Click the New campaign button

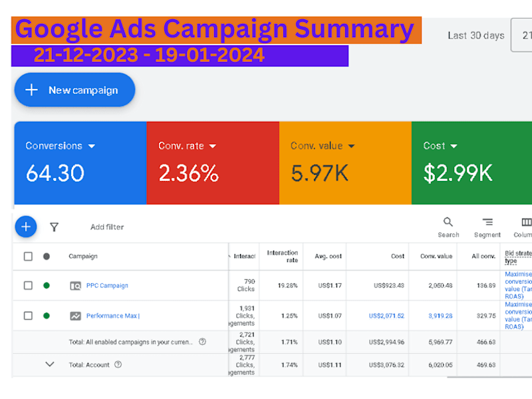coord(74,90)
